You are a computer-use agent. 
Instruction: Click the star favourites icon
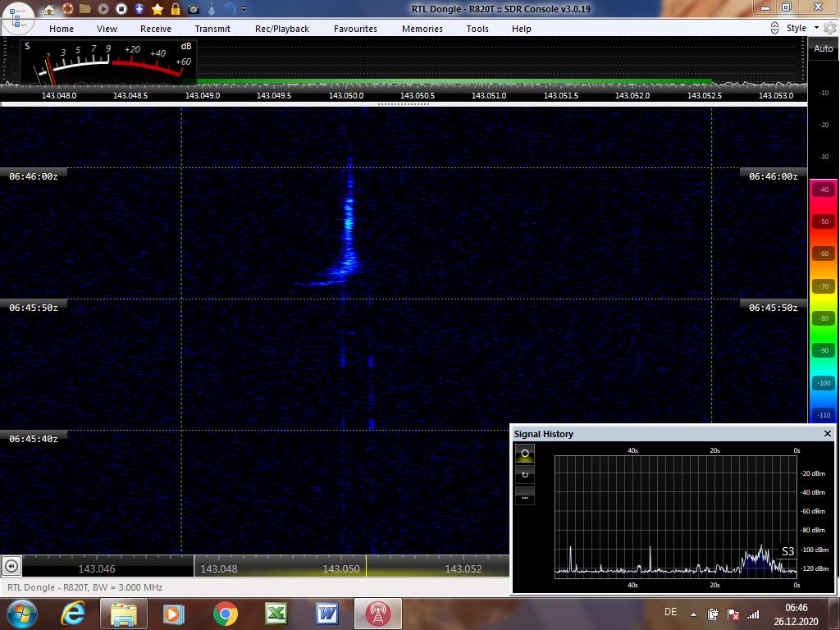157,9
